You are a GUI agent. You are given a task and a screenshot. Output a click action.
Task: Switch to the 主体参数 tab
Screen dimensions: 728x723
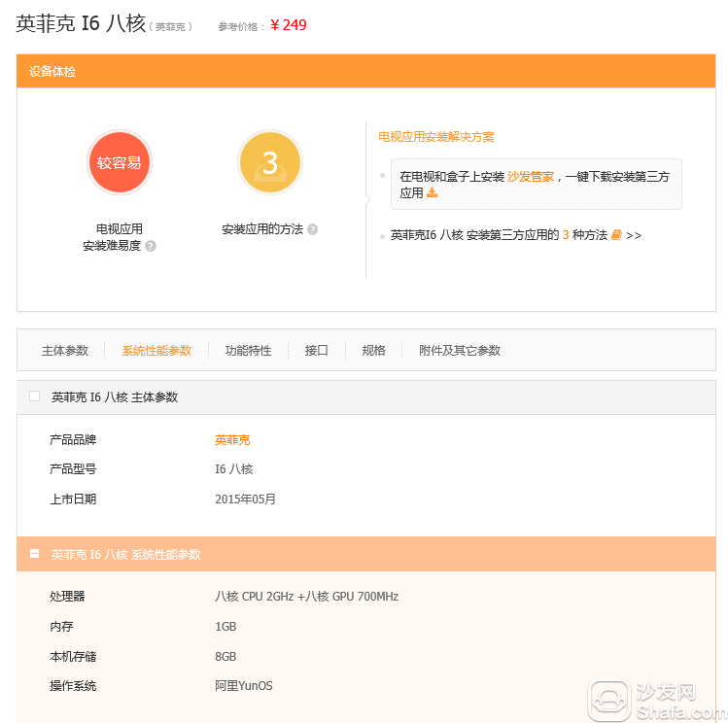(x=65, y=351)
